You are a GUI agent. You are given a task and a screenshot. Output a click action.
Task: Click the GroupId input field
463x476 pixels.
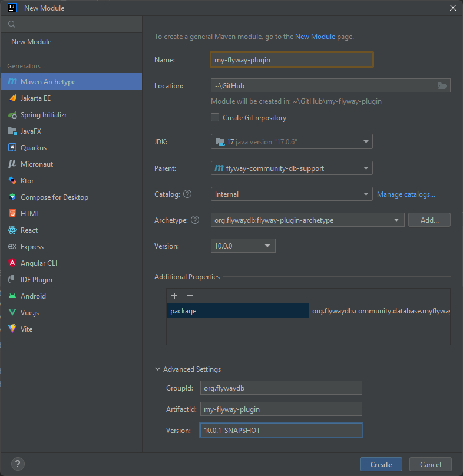[281, 388]
